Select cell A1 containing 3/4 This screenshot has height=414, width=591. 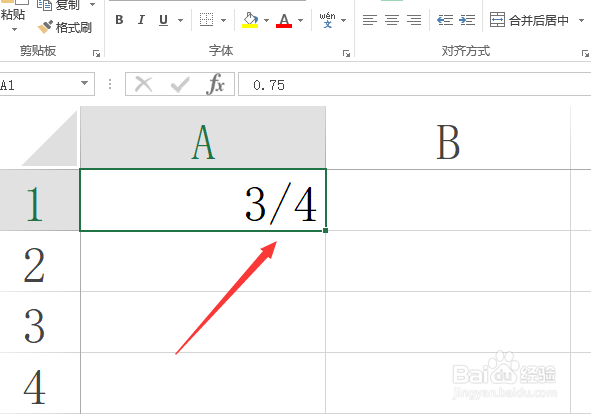(x=203, y=200)
